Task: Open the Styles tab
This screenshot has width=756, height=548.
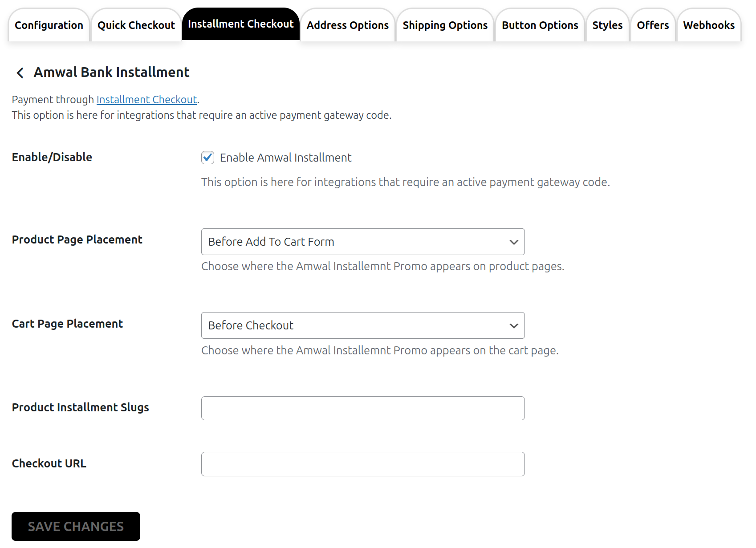Action: (x=607, y=25)
